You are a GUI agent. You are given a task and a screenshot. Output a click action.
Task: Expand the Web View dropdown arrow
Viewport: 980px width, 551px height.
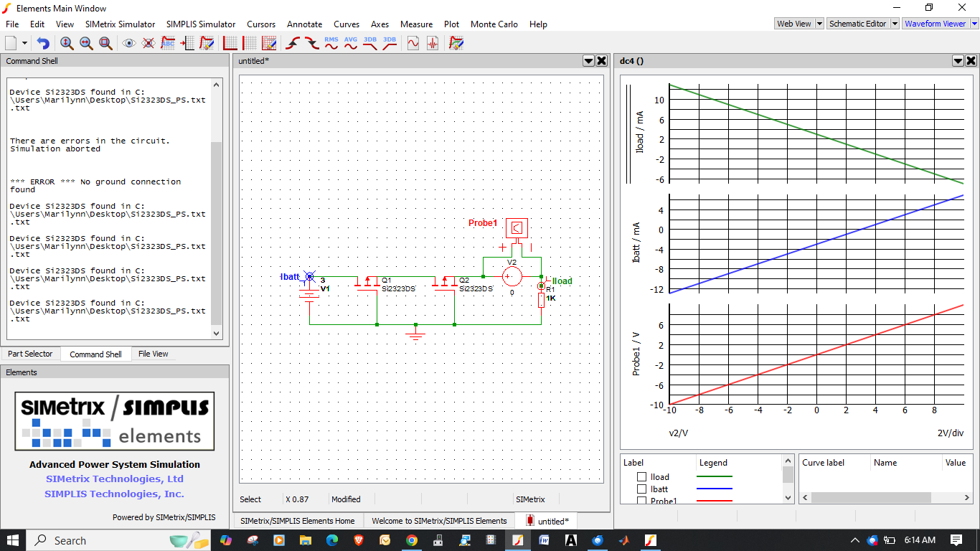point(820,24)
